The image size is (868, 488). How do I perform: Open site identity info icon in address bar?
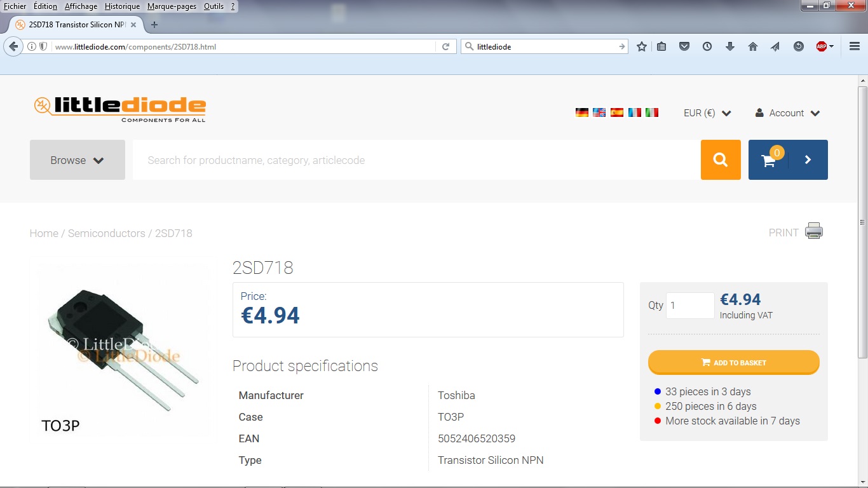point(32,46)
